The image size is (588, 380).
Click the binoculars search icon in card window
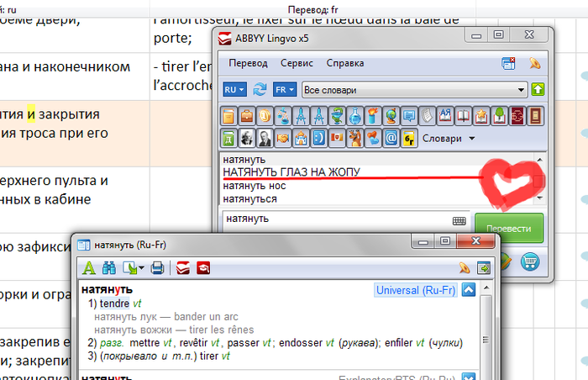109,268
